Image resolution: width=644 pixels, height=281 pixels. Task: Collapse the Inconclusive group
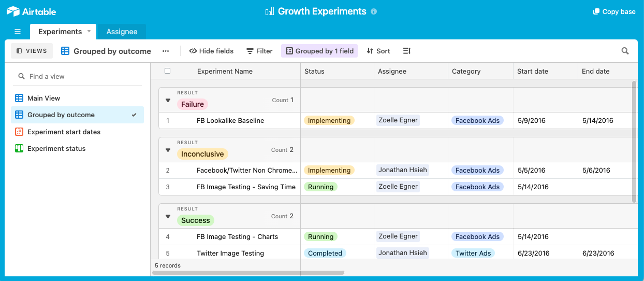(x=168, y=150)
